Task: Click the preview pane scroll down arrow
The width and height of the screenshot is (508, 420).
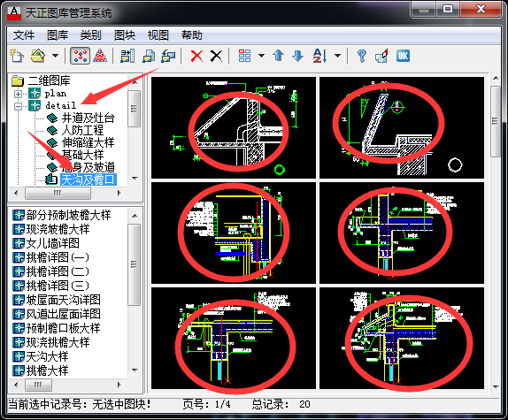Action: pos(496,386)
